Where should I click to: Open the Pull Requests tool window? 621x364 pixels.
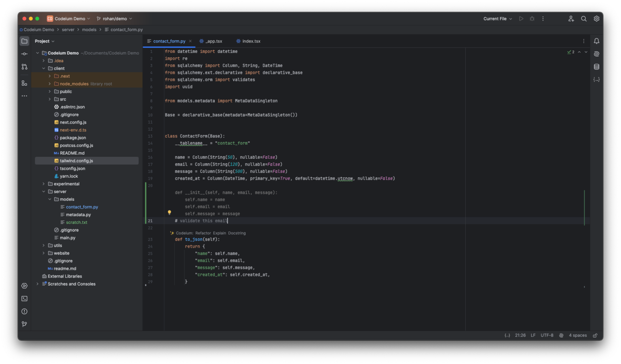pyautogui.click(x=25, y=67)
